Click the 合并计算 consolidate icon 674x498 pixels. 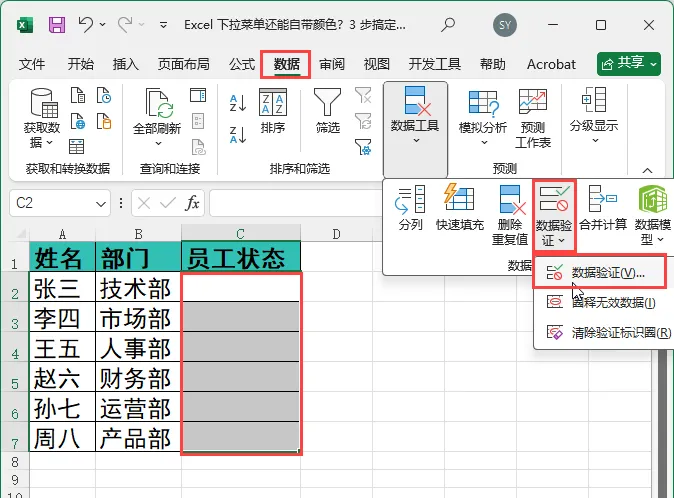tap(603, 208)
